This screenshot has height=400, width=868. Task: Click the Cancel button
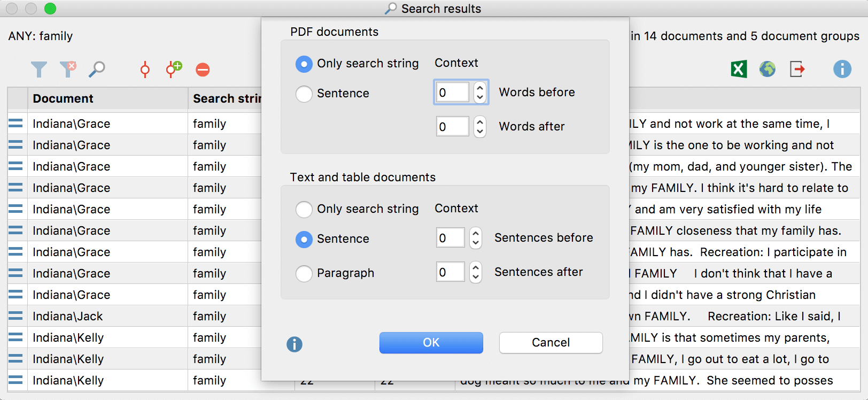[x=551, y=343]
